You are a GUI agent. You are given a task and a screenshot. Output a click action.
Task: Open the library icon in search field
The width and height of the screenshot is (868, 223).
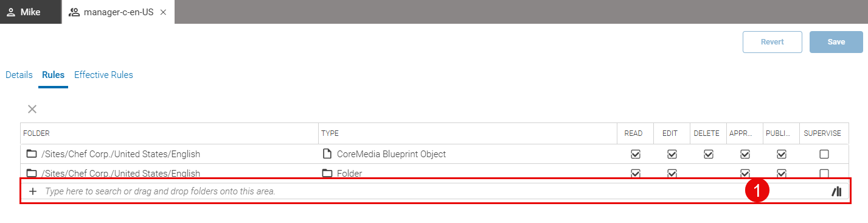point(836,191)
